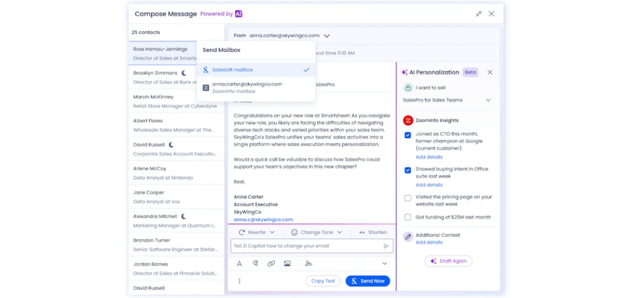Insert signature with the signature icon
Screen dimensions: 644x298
pyautogui.click(x=308, y=263)
